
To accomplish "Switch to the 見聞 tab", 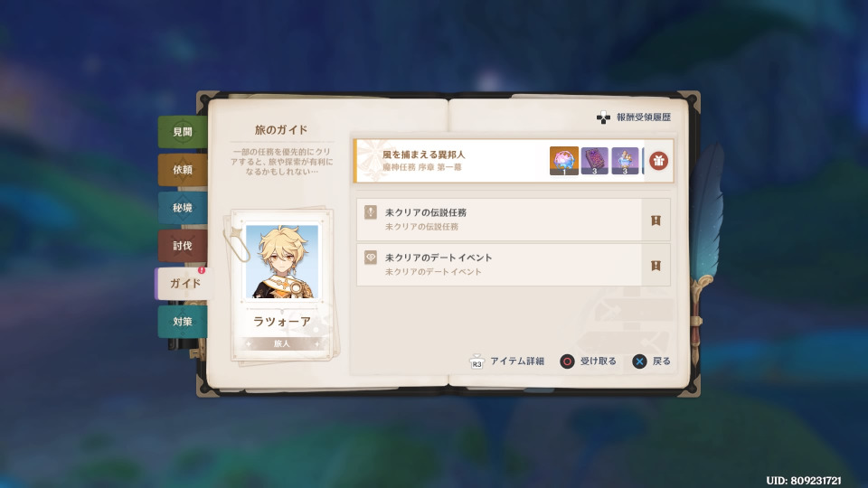I will [x=182, y=132].
